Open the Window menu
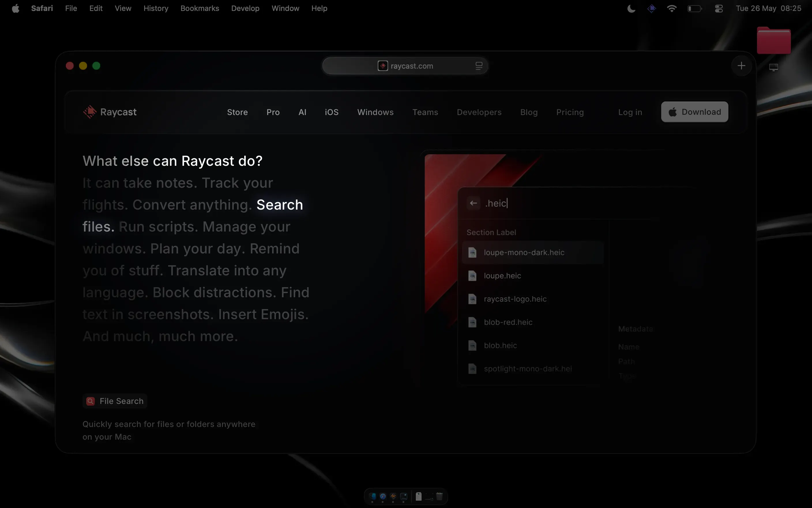 point(285,8)
